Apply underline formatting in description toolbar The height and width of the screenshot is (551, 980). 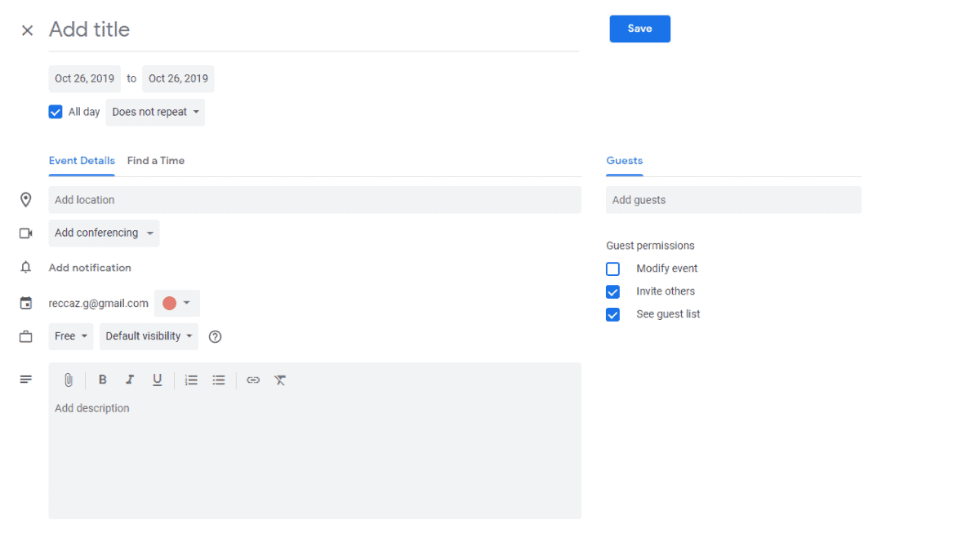tap(158, 380)
